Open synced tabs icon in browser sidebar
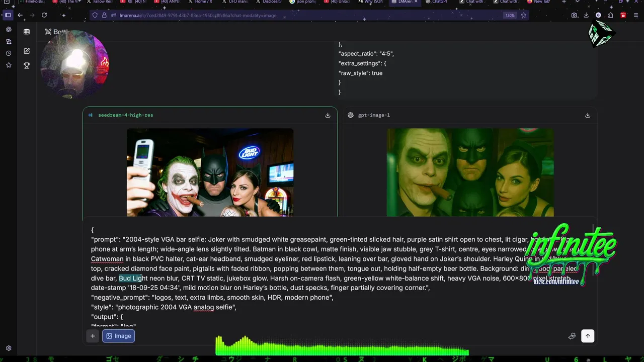This screenshot has height=362, width=644. coord(9,42)
